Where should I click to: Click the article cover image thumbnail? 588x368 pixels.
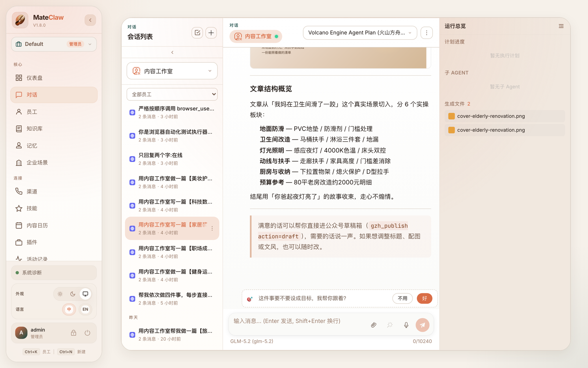tap(338, 59)
